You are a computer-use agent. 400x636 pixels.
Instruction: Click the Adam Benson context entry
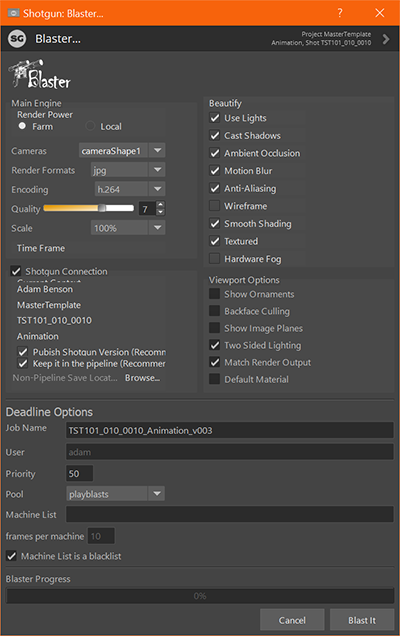tap(45, 289)
